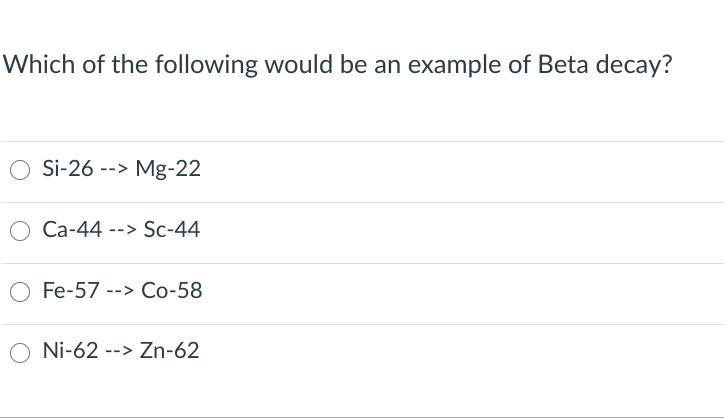
Task: Pick the Fe-57 to Co-58 radio button
Action: point(21,292)
